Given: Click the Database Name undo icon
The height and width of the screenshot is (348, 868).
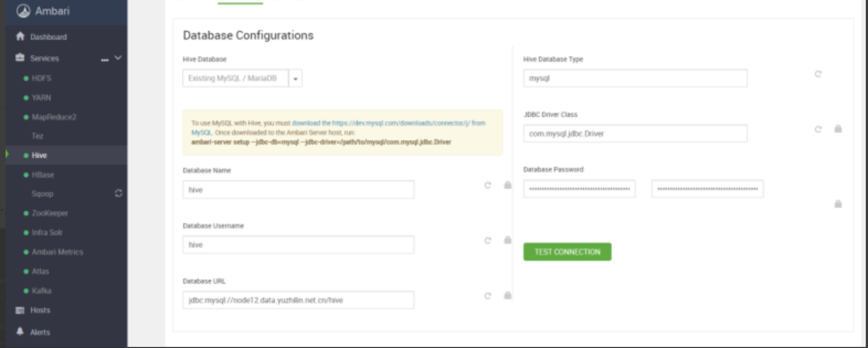Looking at the screenshot, I should [488, 186].
